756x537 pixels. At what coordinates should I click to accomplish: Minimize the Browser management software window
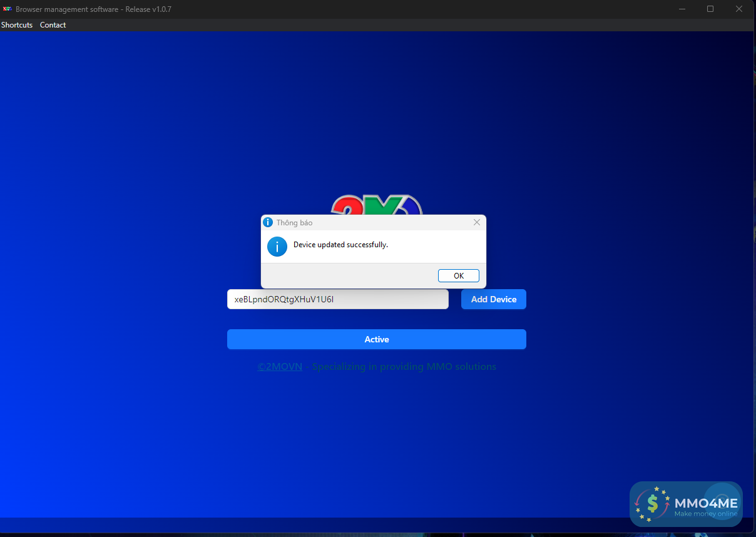pos(682,9)
